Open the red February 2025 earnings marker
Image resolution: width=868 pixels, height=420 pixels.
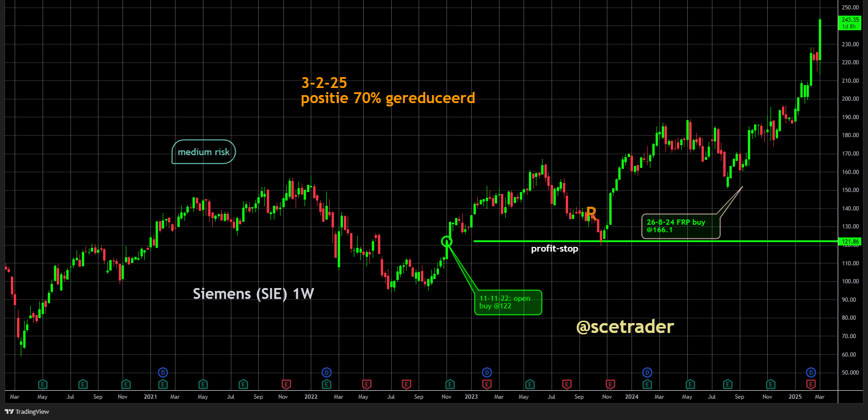[811, 384]
